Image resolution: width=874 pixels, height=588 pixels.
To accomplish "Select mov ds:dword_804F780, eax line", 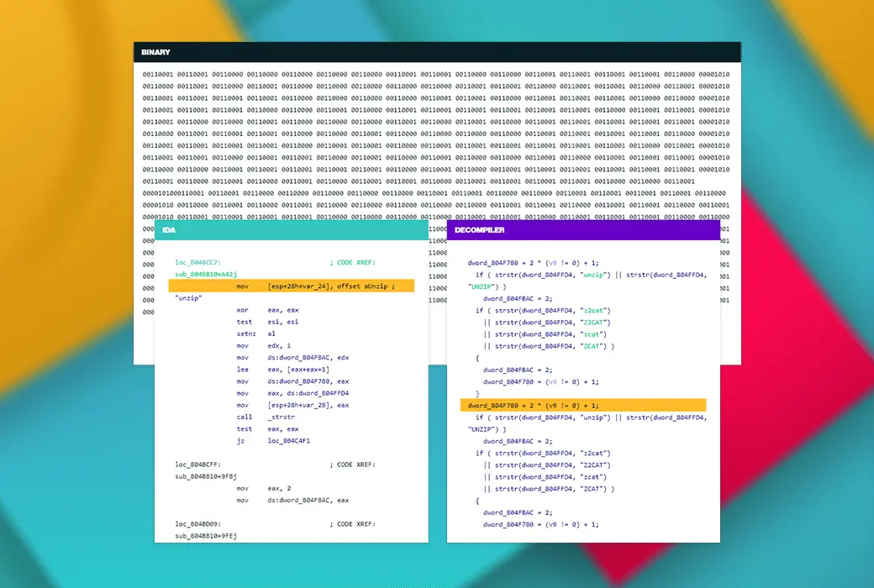I will click(x=292, y=381).
